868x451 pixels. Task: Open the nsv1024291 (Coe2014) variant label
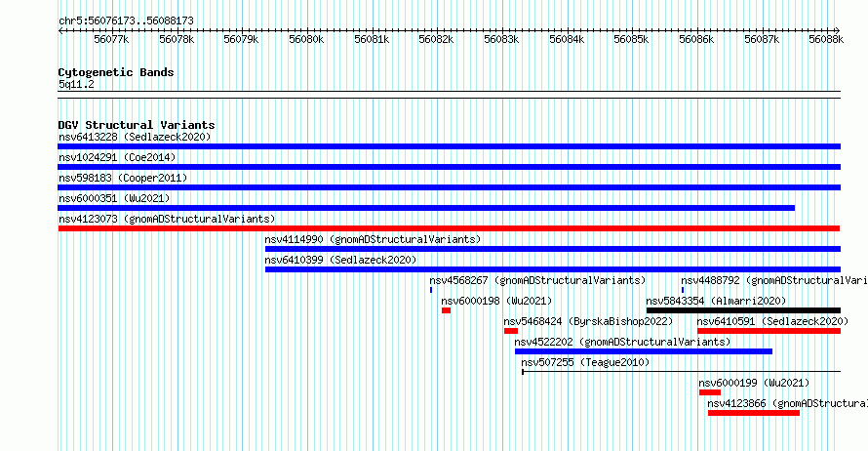point(117,157)
